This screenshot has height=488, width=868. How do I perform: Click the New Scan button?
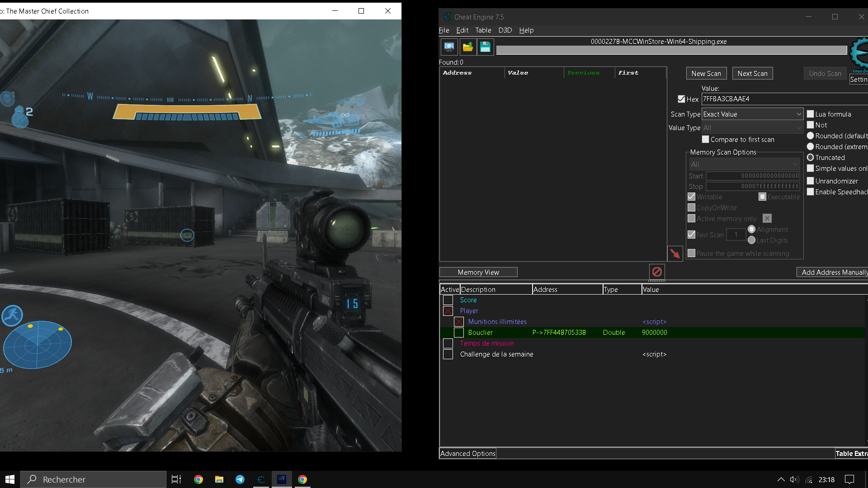[706, 73]
